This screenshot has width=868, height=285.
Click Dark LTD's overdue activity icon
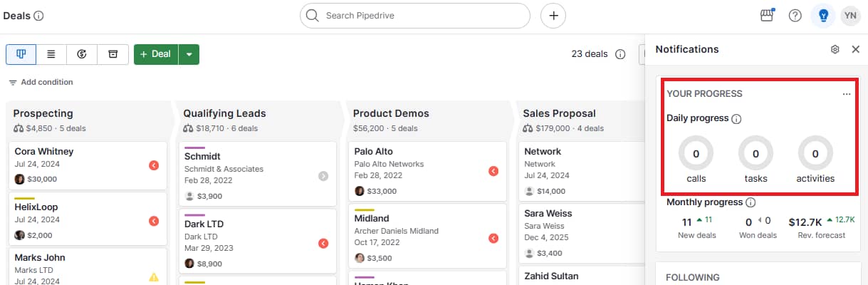(323, 243)
